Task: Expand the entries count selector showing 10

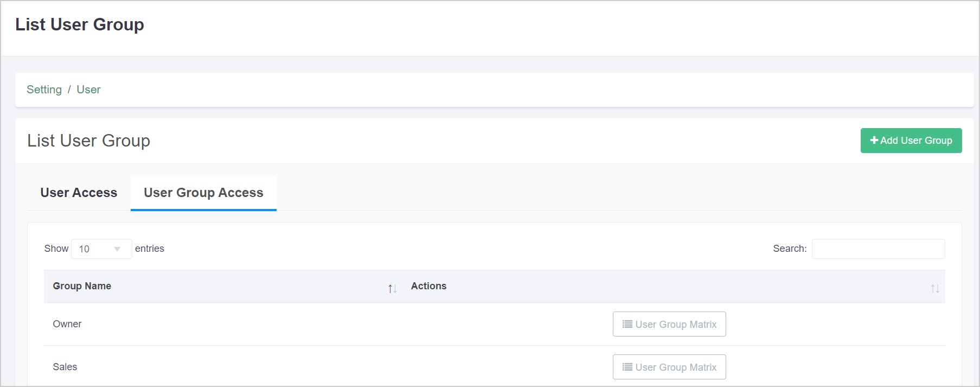Action: (101, 249)
